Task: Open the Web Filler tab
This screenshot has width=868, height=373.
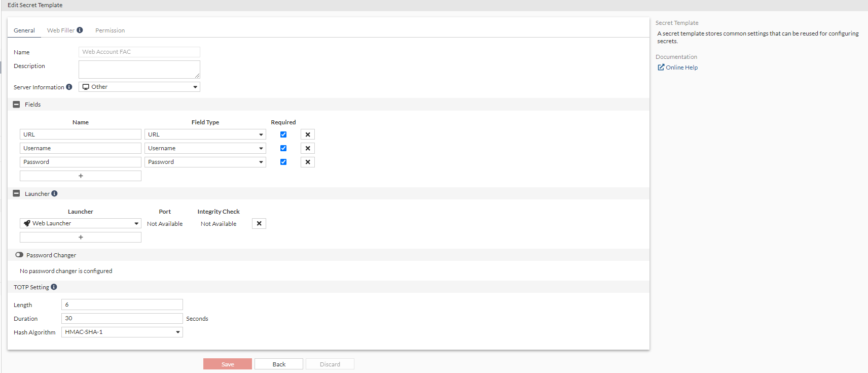Action: [61, 30]
